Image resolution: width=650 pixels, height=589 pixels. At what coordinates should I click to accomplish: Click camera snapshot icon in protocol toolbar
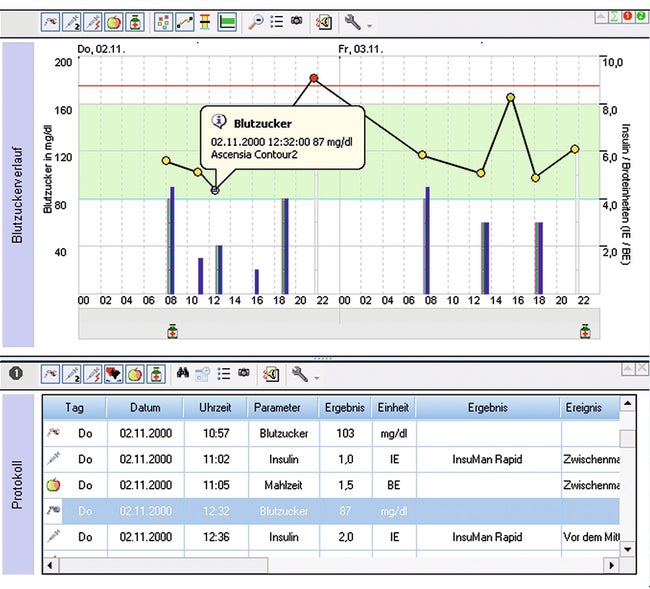pyautogui.click(x=244, y=373)
